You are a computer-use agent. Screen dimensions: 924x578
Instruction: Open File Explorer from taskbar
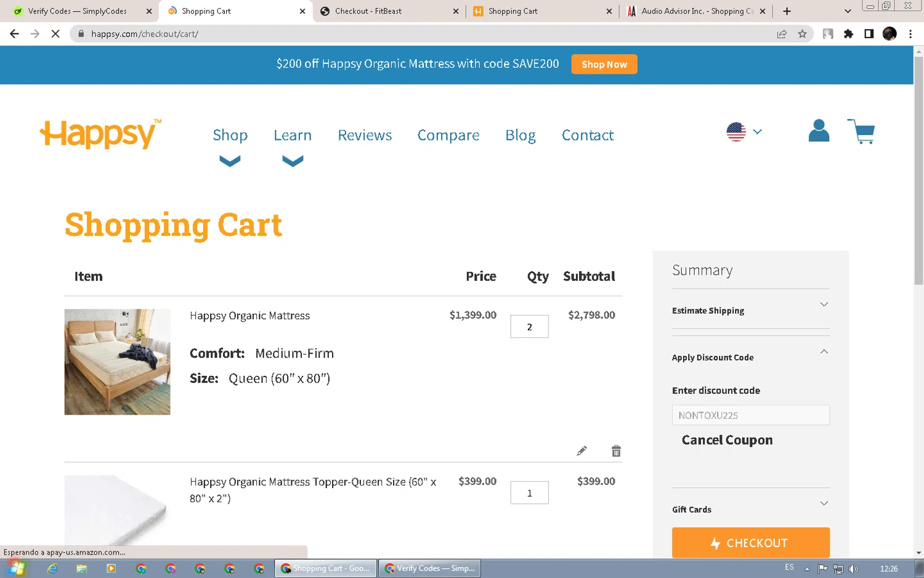[x=81, y=568]
